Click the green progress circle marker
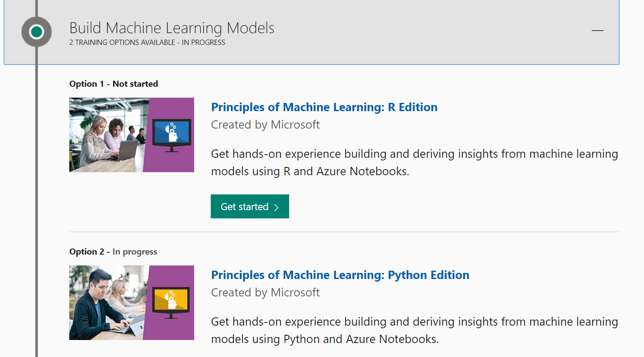This screenshot has width=644, height=357. pos(37,32)
